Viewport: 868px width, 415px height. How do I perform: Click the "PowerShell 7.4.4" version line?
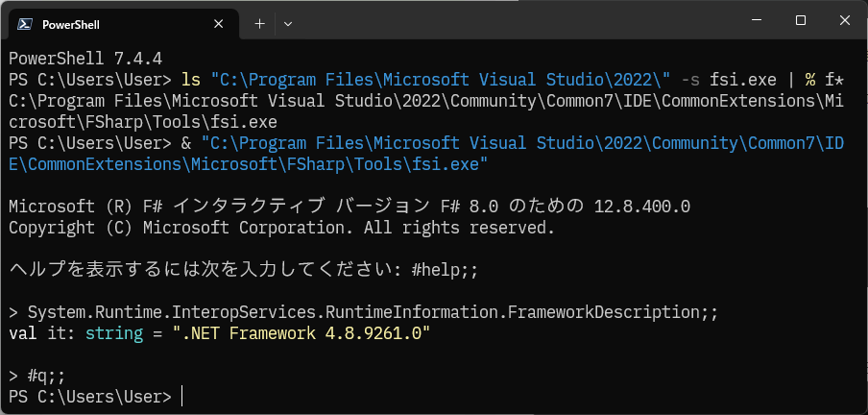(x=85, y=59)
